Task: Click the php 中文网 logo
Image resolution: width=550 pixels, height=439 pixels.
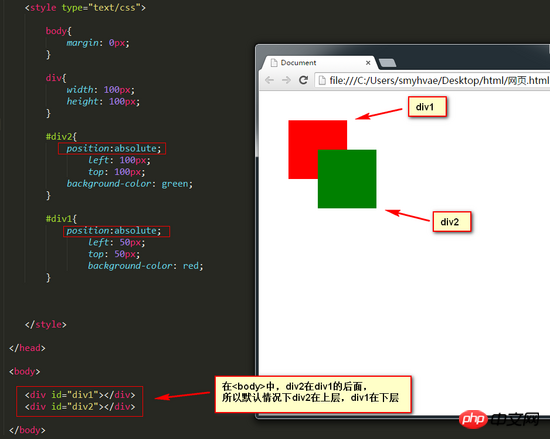Action: (x=499, y=419)
